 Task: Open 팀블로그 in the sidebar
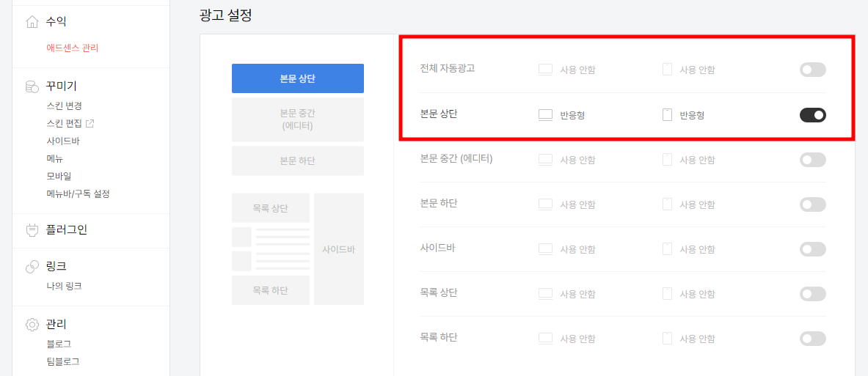pos(63,361)
